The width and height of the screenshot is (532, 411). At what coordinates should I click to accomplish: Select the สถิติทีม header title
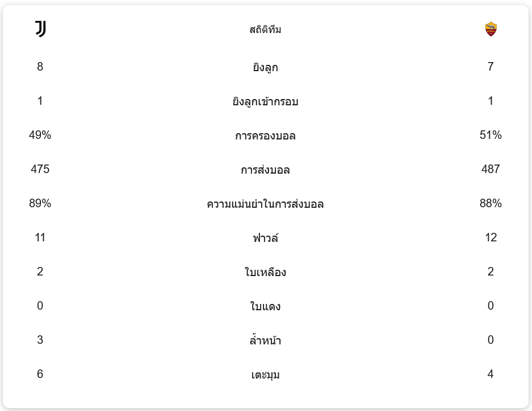(x=265, y=30)
